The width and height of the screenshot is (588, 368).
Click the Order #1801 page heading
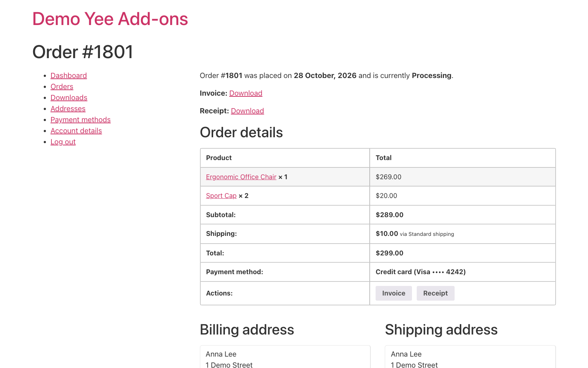coord(83,52)
